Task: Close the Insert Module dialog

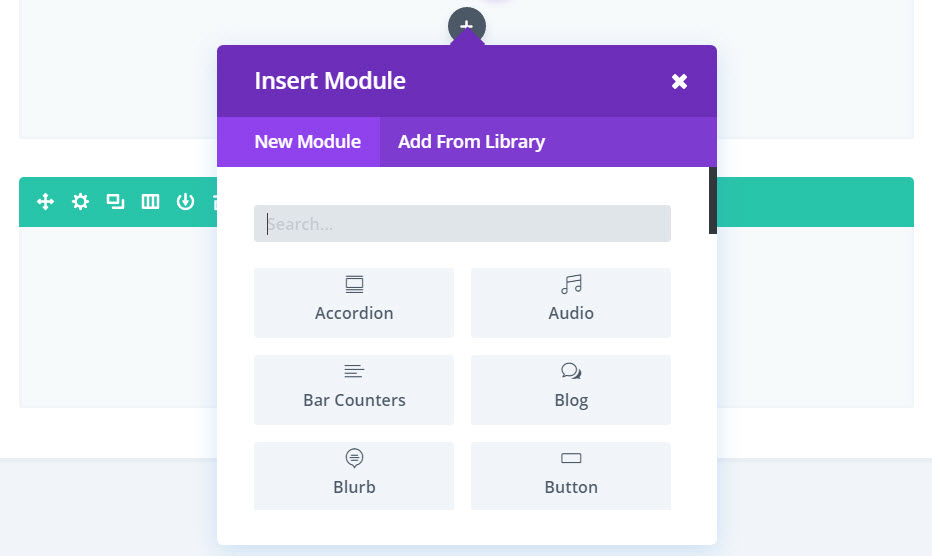Action: (679, 82)
